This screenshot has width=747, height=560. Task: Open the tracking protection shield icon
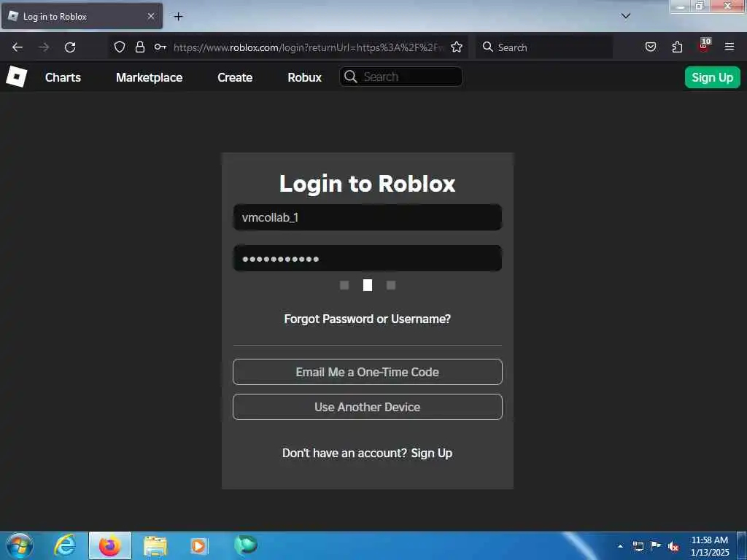tap(120, 47)
